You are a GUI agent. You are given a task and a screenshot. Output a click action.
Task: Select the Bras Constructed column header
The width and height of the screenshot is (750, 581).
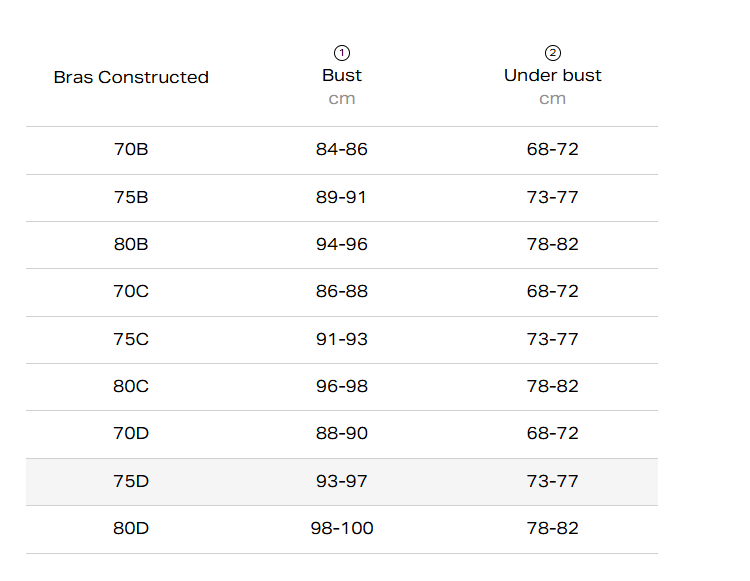[131, 77]
